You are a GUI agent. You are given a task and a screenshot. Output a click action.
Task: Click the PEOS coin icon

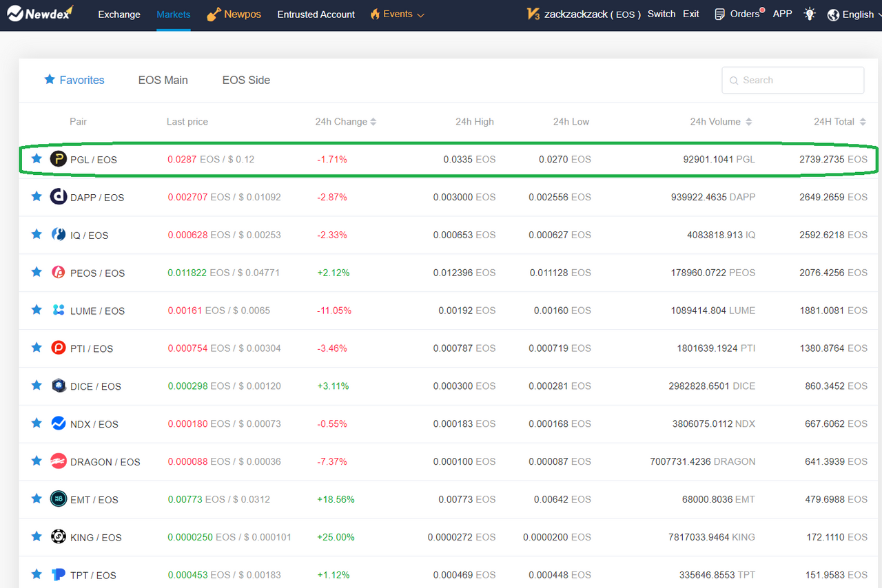click(59, 273)
